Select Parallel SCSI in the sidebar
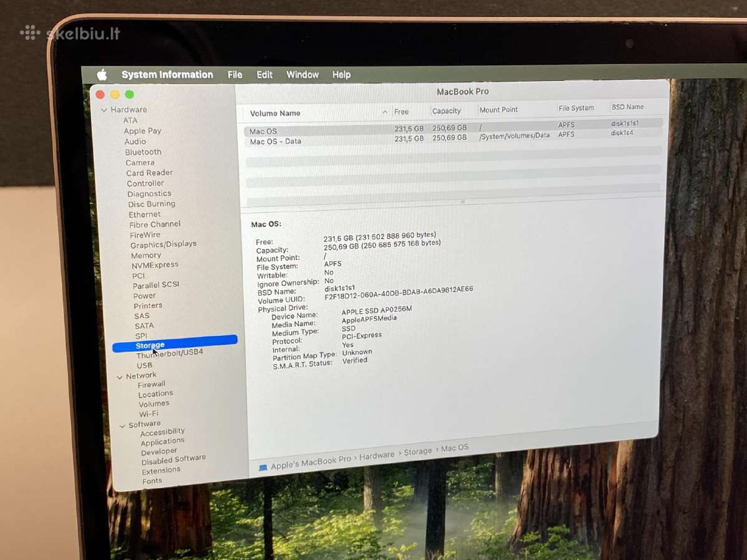 pos(156,285)
